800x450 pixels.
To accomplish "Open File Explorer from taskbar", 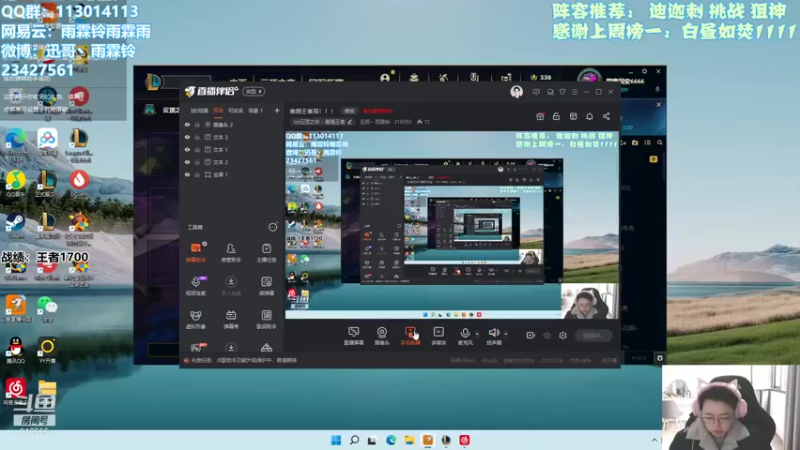I will [409, 440].
